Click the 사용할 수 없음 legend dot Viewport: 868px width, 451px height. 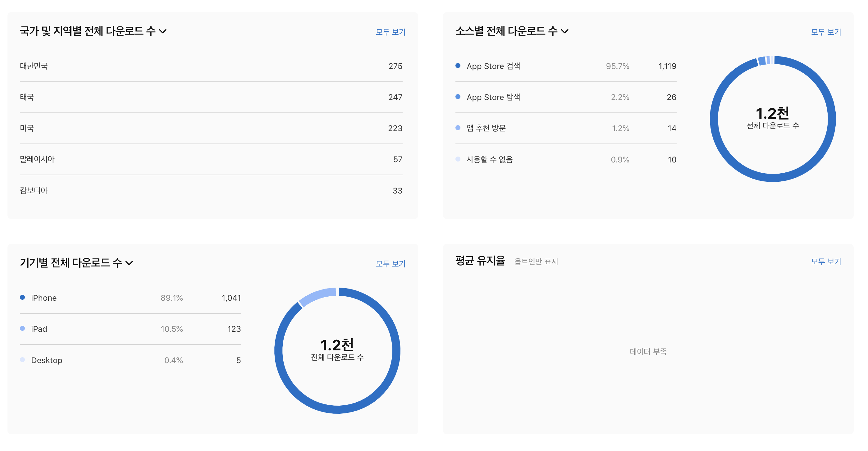point(458,159)
